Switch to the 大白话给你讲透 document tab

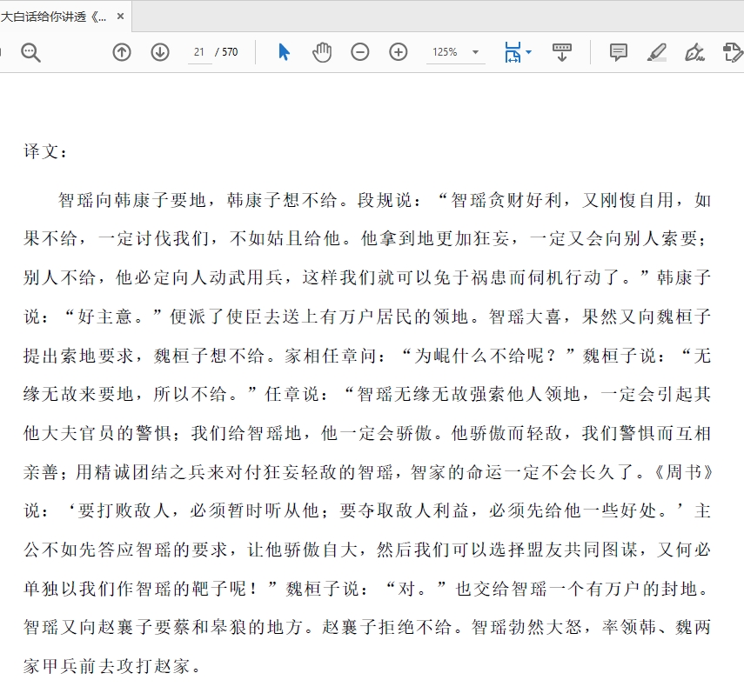54,17
